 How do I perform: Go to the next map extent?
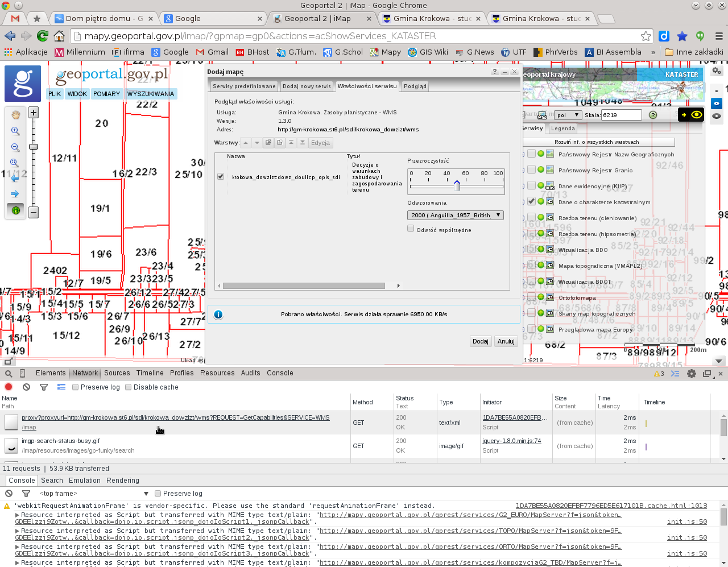tap(15, 194)
